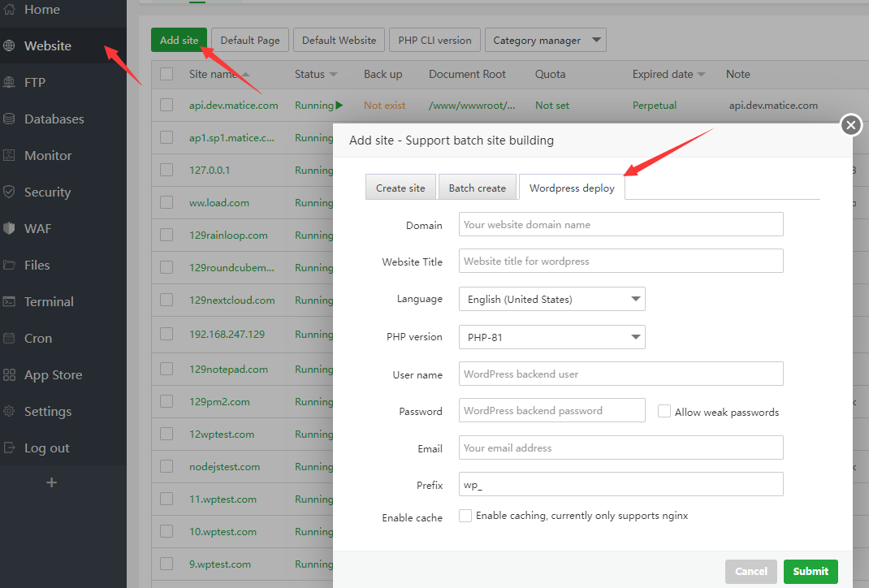This screenshot has height=588, width=869.
Task: Click the WAF shield icon
Action: click(10, 228)
